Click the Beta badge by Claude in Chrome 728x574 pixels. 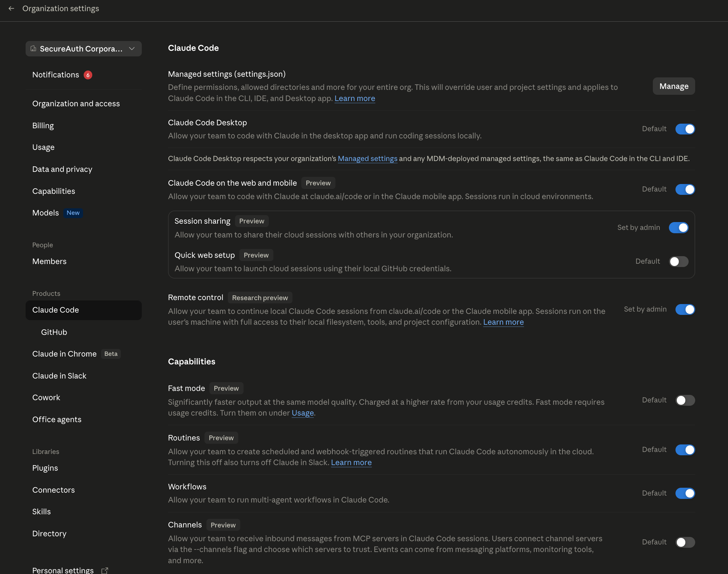coord(111,354)
